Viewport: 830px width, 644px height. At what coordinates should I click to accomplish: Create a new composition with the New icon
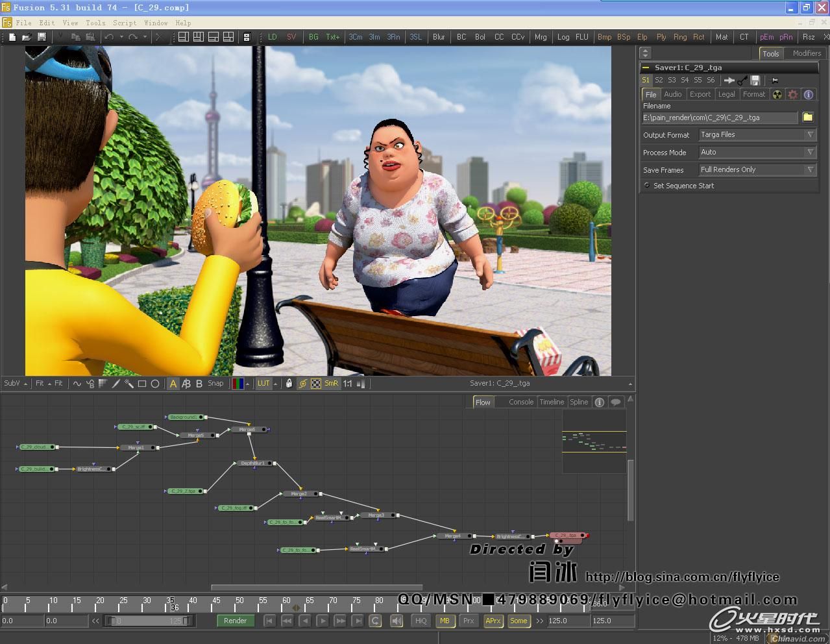point(12,37)
